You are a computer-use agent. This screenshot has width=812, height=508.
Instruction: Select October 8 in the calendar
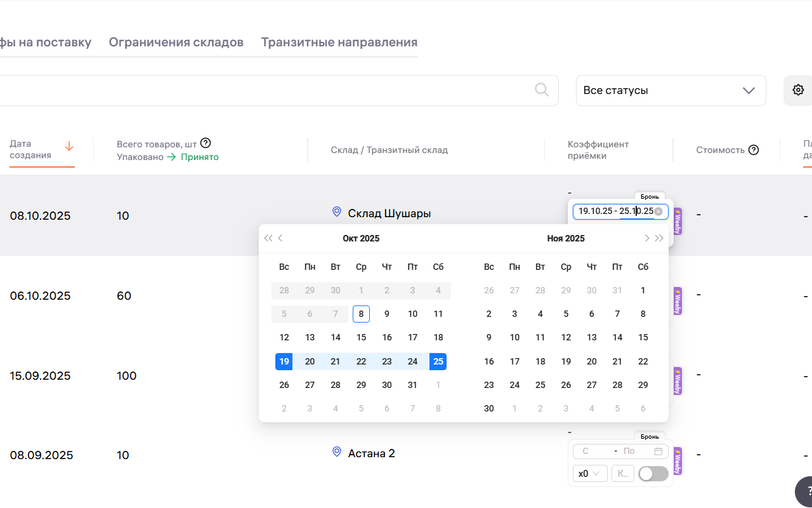click(x=361, y=314)
